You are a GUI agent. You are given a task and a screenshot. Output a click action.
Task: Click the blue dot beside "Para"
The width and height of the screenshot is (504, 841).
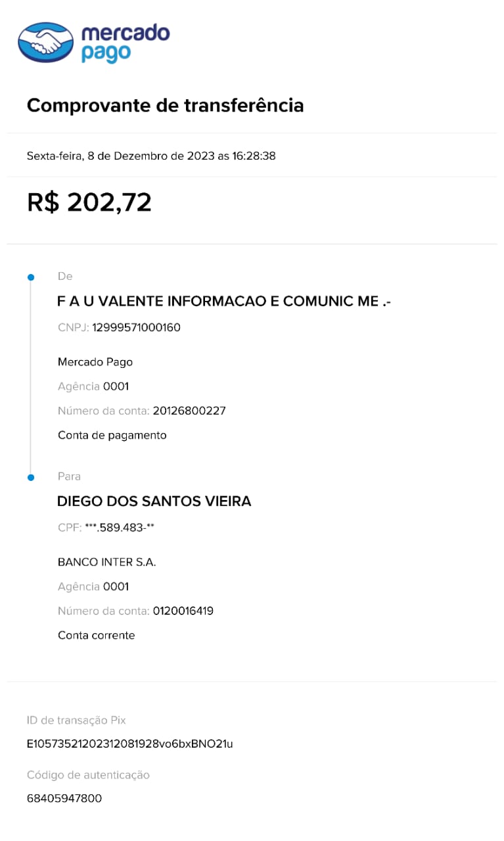tap(30, 477)
